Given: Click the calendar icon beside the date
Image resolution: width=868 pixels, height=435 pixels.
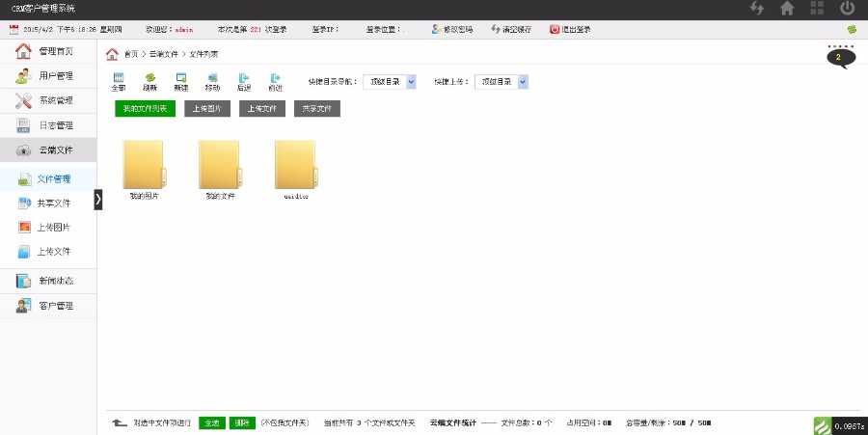Looking at the screenshot, I should 14,29.
